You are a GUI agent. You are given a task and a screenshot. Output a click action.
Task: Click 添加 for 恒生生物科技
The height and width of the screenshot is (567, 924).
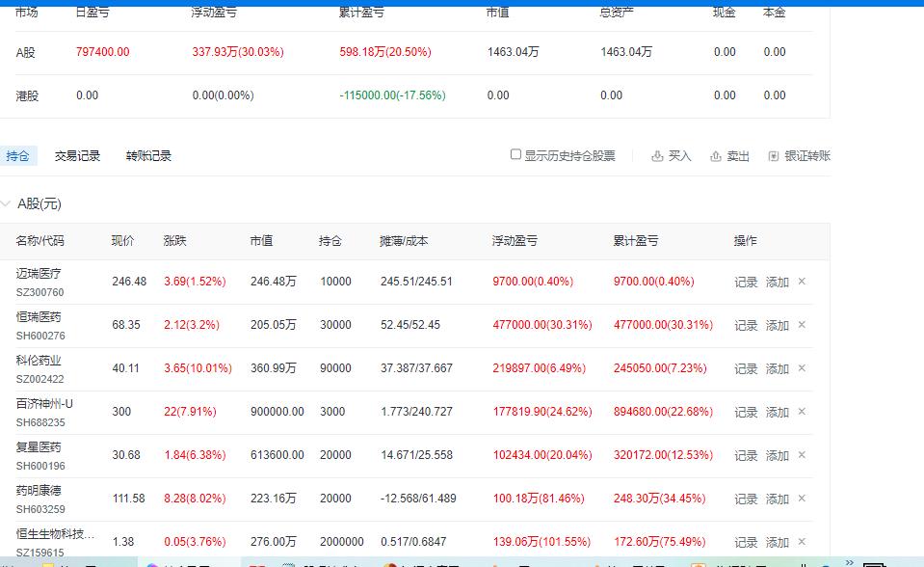tap(778, 542)
